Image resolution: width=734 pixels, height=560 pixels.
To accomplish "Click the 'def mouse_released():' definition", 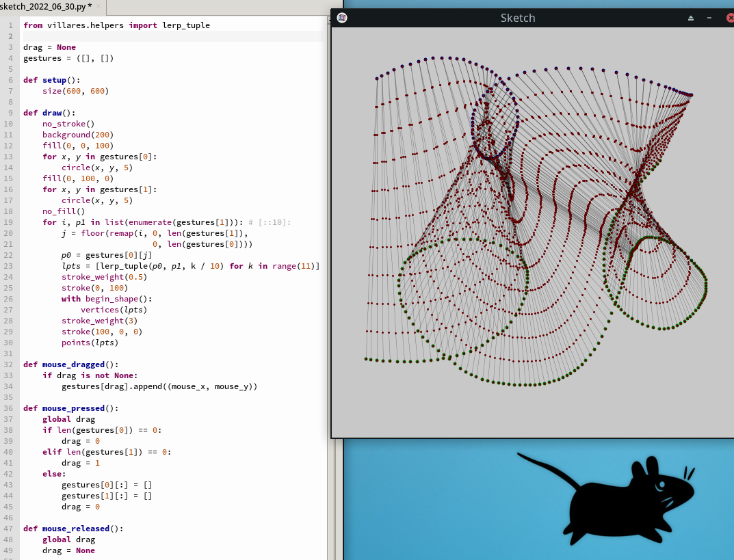I will coord(73,529).
